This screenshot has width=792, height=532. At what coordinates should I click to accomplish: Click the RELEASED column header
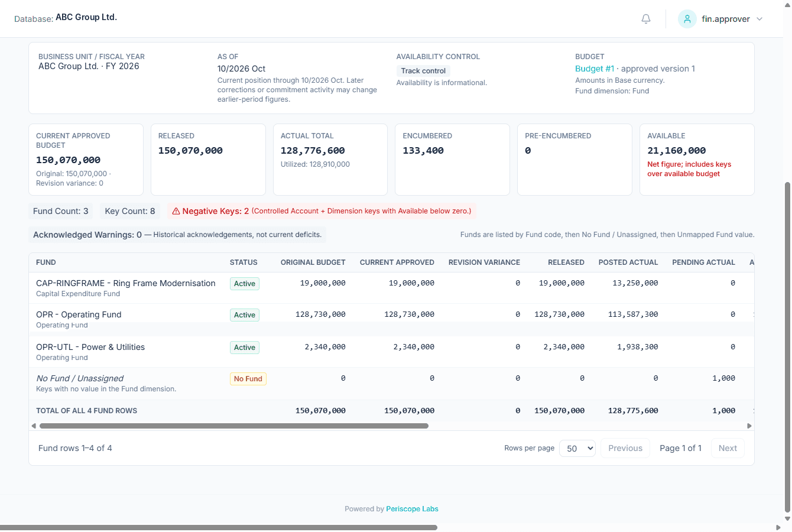tap(566, 262)
